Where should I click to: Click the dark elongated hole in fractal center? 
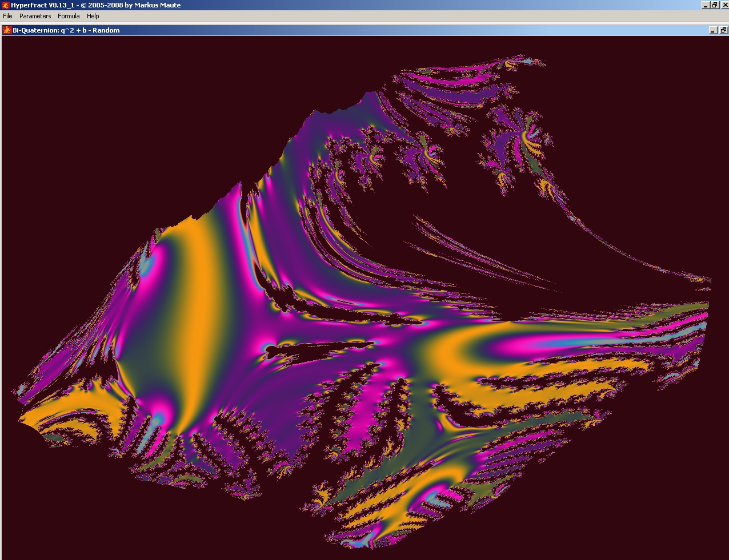(320, 349)
